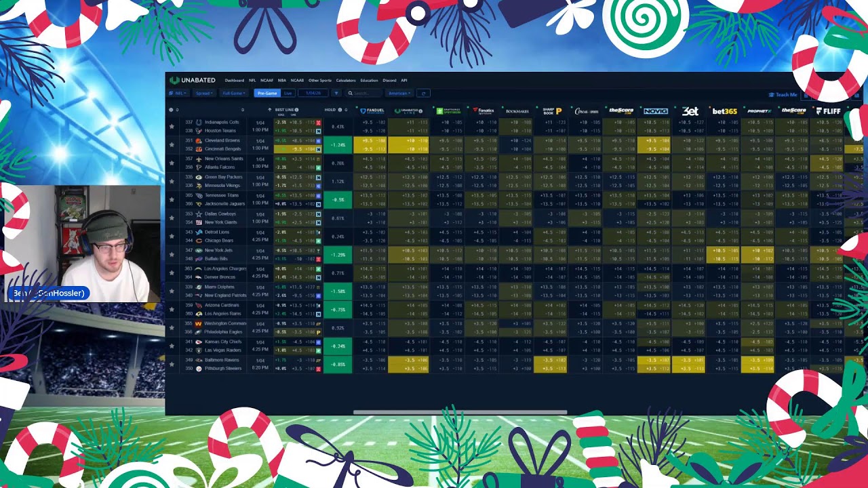Open the Other Sports nav menu
The height and width of the screenshot is (488, 868).
click(320, 81)
